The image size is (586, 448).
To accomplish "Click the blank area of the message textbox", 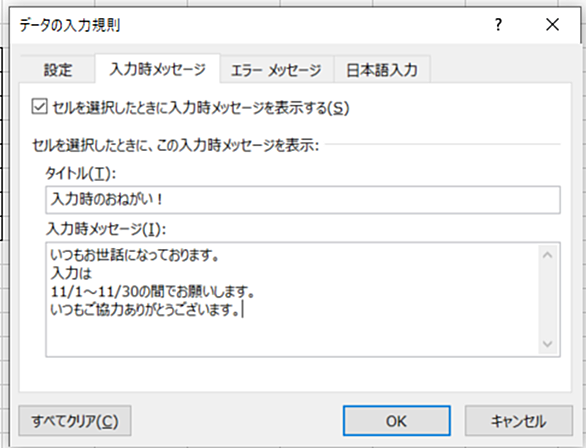I will coord(292,336).
